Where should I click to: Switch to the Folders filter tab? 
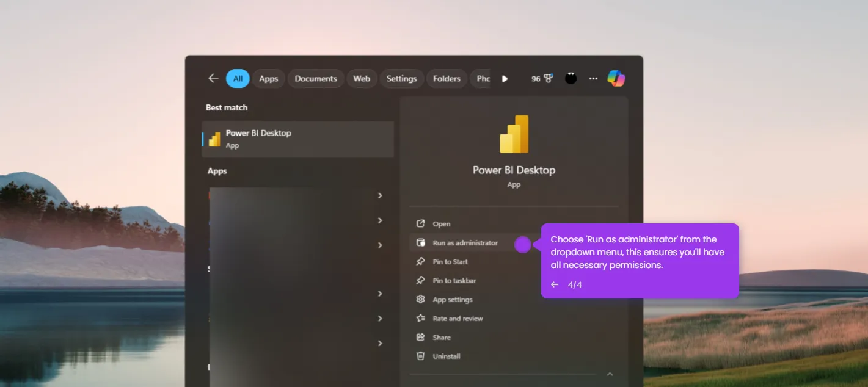(447, 78)
